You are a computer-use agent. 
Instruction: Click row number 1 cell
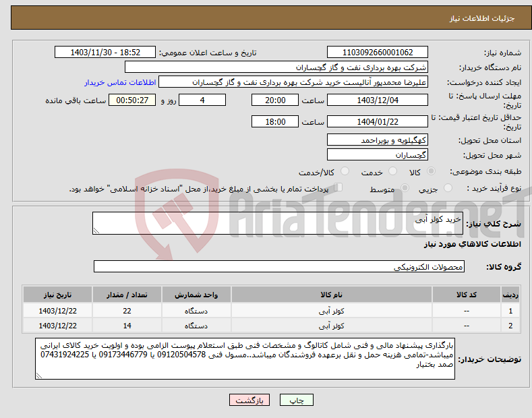510,311
